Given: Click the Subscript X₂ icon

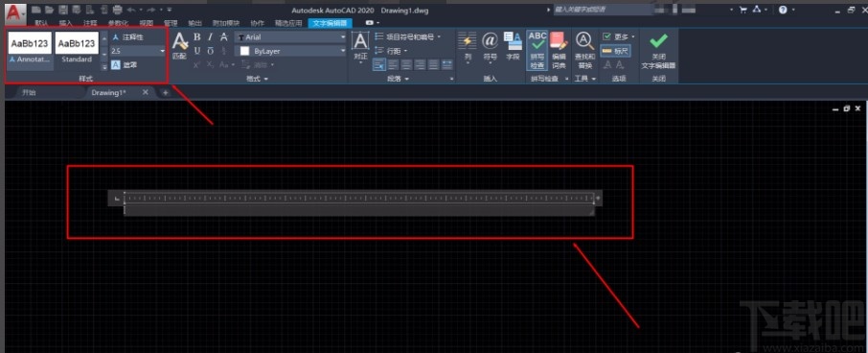Looking at the screenshot, I should (x=211, y=65).
